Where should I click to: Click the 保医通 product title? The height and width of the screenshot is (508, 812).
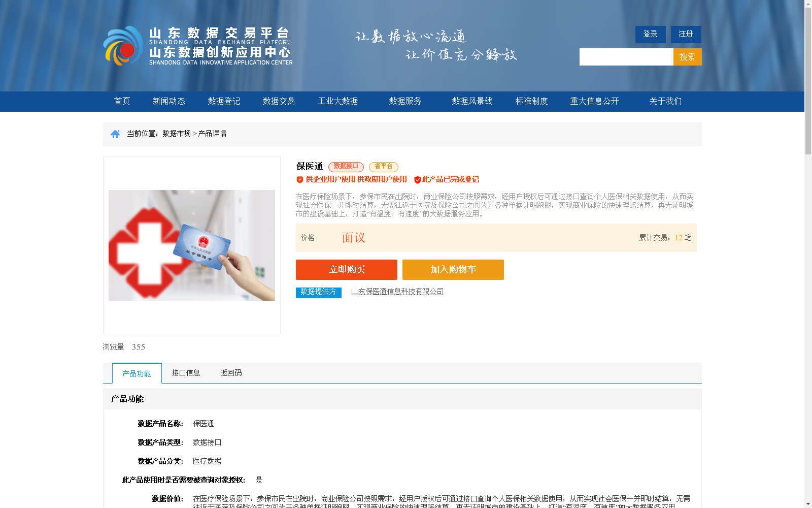click(x=310, y=166)
